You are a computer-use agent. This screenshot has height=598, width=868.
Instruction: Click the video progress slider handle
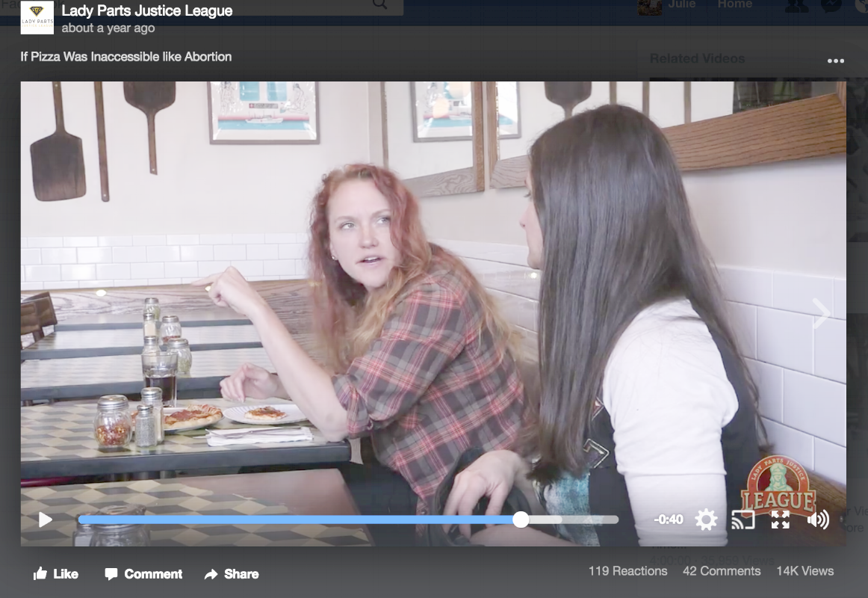pyautogui.click(x=521, y=520)
